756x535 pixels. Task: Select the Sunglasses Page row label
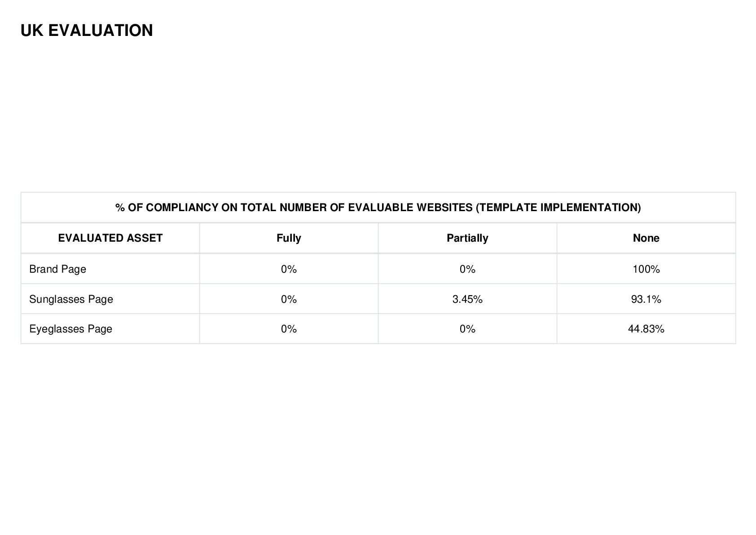(71, 299)
